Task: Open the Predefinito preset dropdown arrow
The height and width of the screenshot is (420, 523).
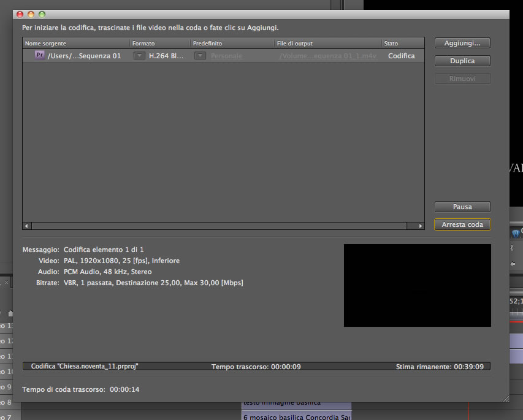Action: tap(200, 56)
